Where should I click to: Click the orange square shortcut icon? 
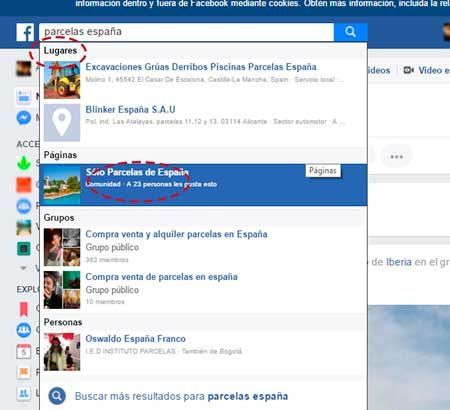[x=24, y=185]
